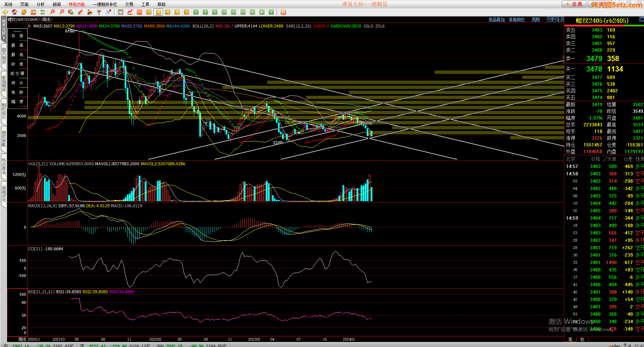Open the 周期 period dropdown link

535,19
